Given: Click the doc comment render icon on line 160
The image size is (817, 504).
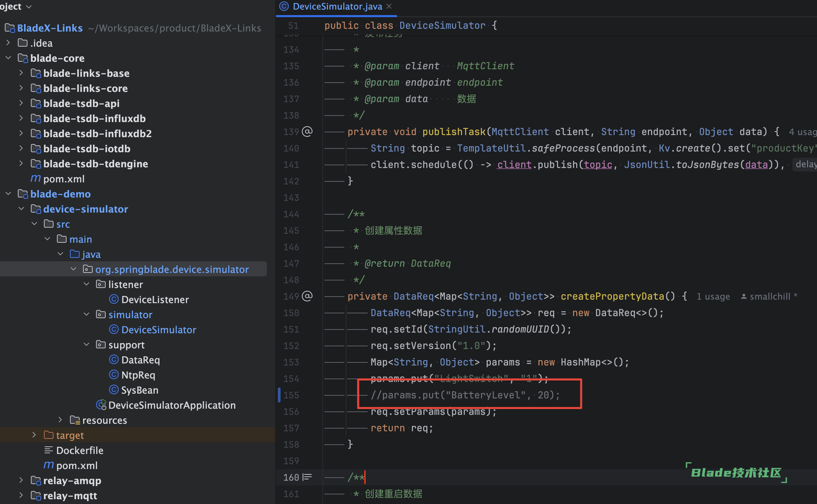Looking at the screenshot, I should click(307, 477).
